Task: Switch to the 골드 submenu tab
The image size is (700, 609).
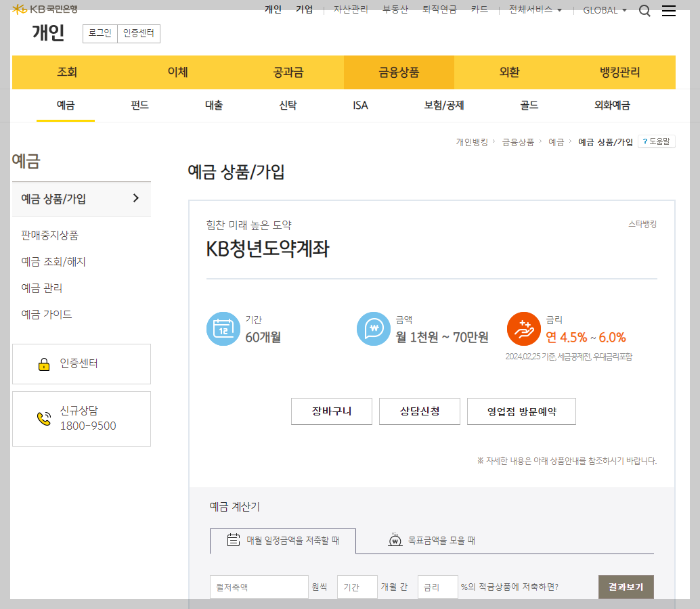Action: point(529,106)
